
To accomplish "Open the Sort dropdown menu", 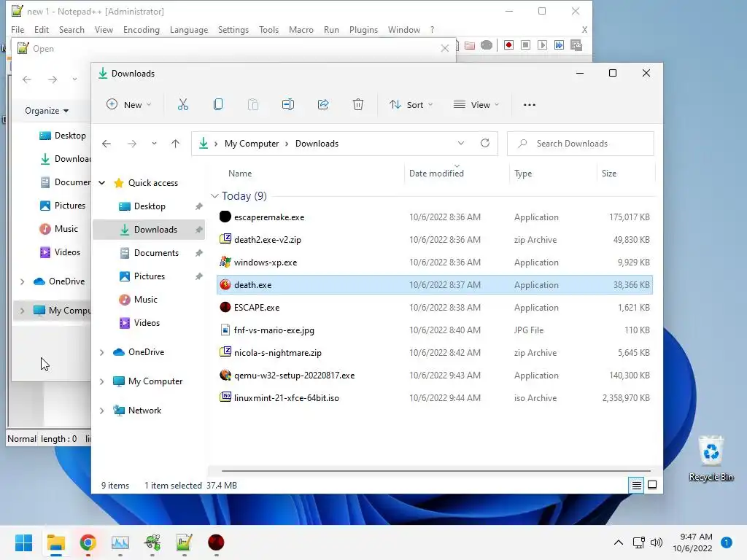I will click(411, 105).
